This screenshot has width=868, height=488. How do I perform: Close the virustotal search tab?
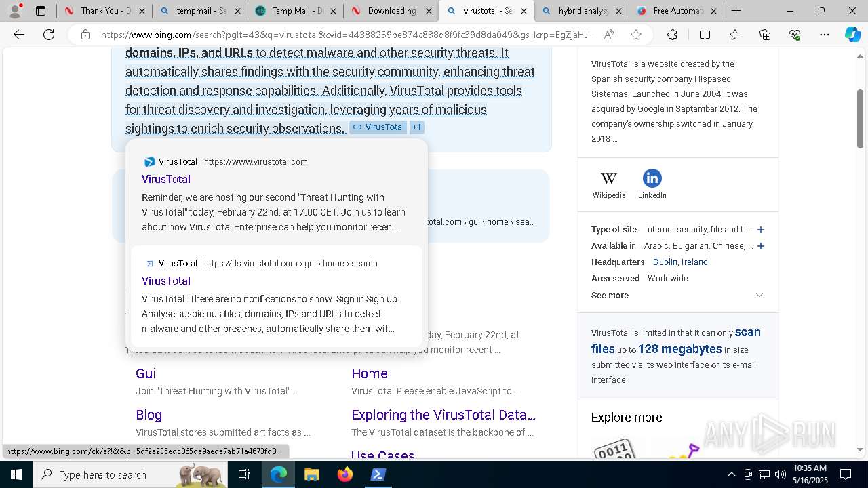(x=524, y=11)
